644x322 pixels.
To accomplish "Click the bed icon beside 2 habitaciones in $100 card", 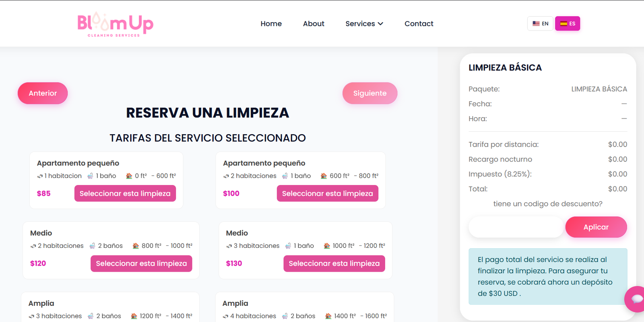I will tap(226, 176).
